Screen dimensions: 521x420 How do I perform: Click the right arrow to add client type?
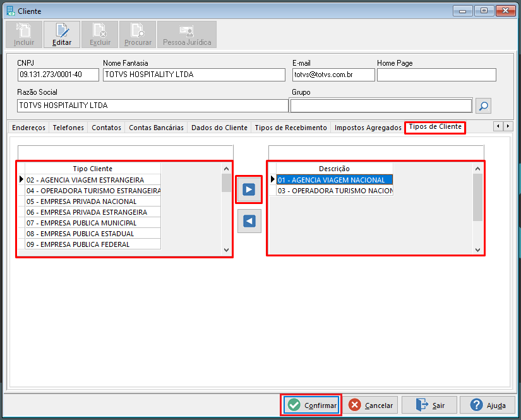249,189
